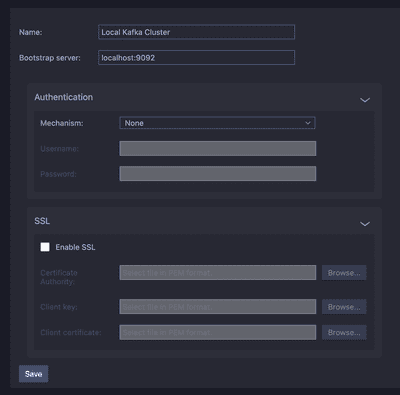The image size is (400, 395).
Task: Collapse the Authentication section chevron
Action: click(365, 100)
